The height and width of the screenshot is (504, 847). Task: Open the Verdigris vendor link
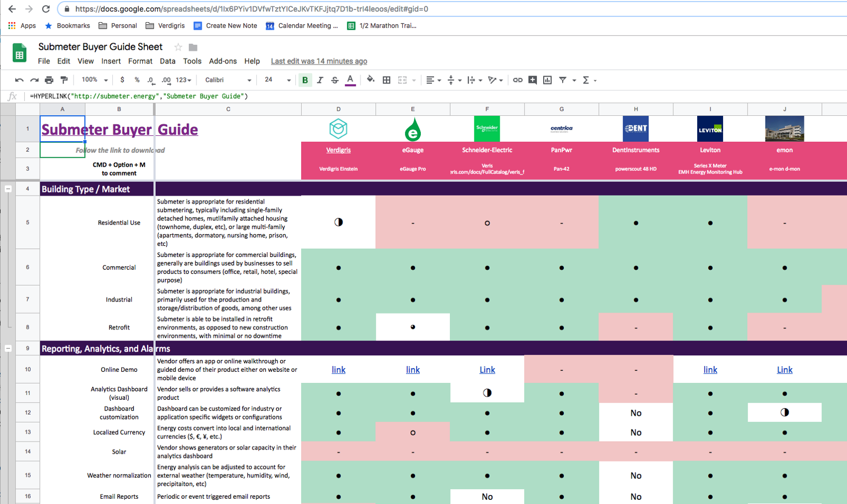[338, 150]
